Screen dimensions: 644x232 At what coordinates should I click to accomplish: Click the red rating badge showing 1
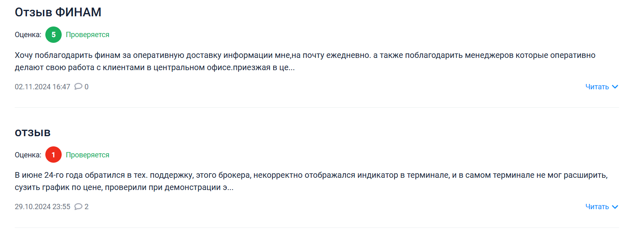[53, 155]
